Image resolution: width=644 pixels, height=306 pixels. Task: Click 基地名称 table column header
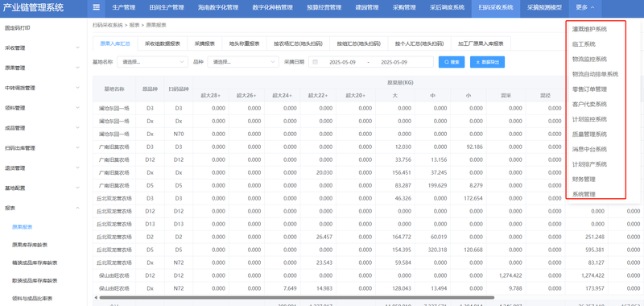pyautogui.click(x=114, y=89)
